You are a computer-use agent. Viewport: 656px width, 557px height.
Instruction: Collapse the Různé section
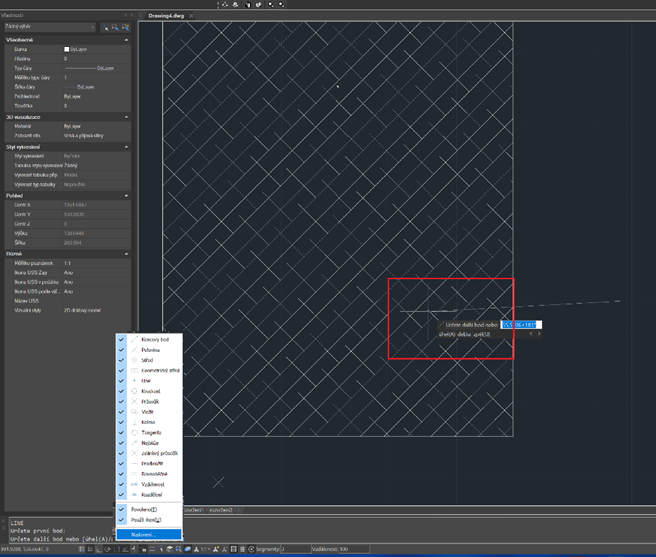pyautogui.click(x=126, y=254)
